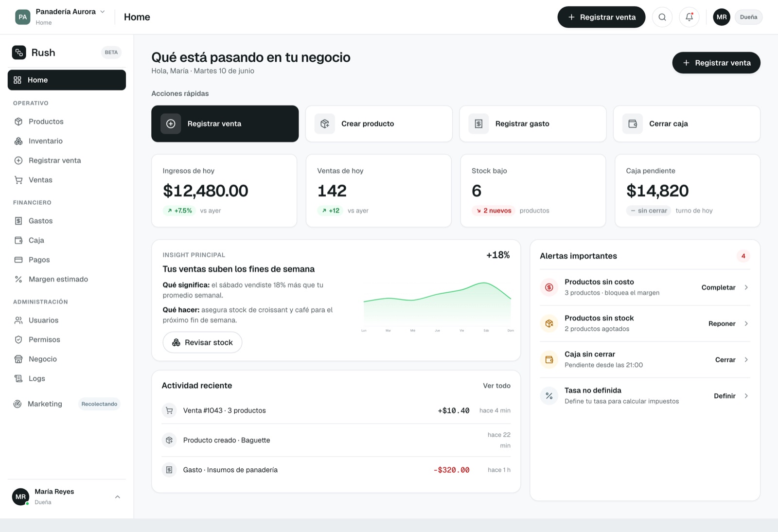Open Usuarios in the sidebar

(x=67, y=320)
